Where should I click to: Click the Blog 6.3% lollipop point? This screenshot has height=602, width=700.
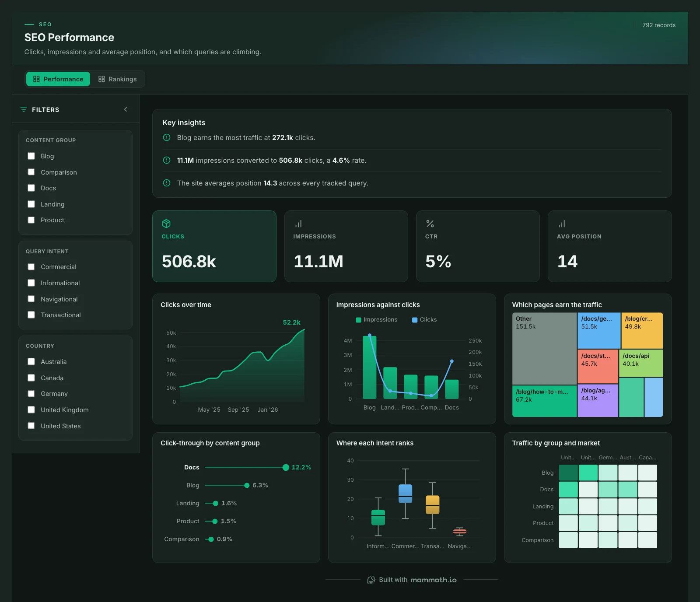[247, 486]
